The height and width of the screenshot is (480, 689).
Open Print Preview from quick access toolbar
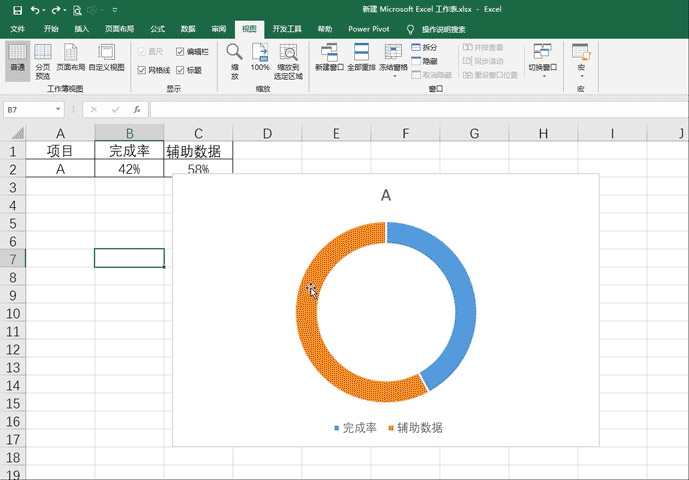pyautogui.click(x=77, y=10)
